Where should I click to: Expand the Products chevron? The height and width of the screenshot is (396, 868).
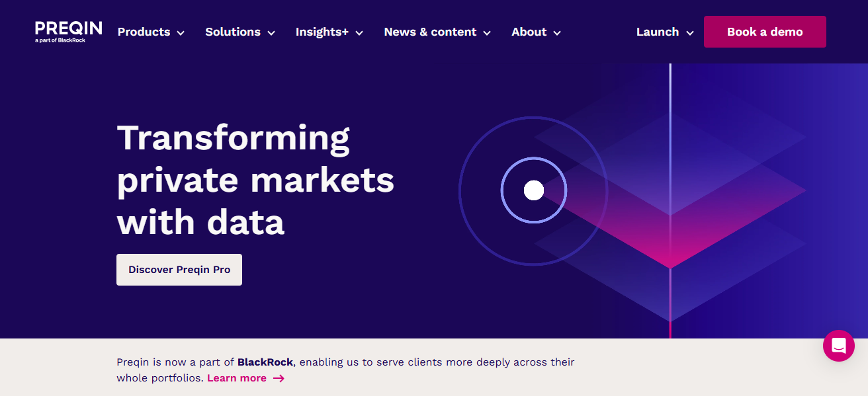[x=181, y=33]
